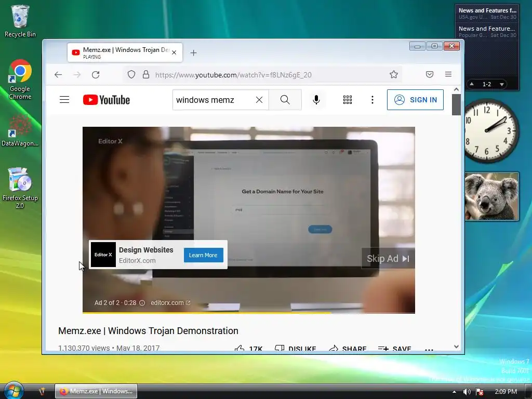Skip the ad in the player
The image size is (532, 399).
point(388,259)
